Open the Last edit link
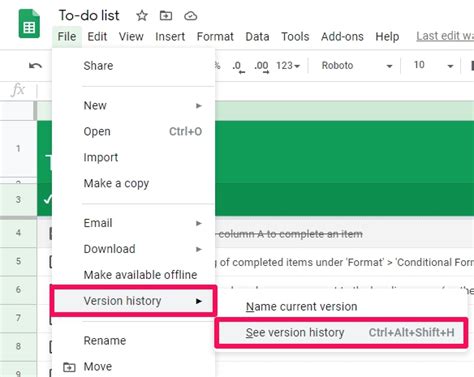The image size is (474, 377). (x=445, y=36)
